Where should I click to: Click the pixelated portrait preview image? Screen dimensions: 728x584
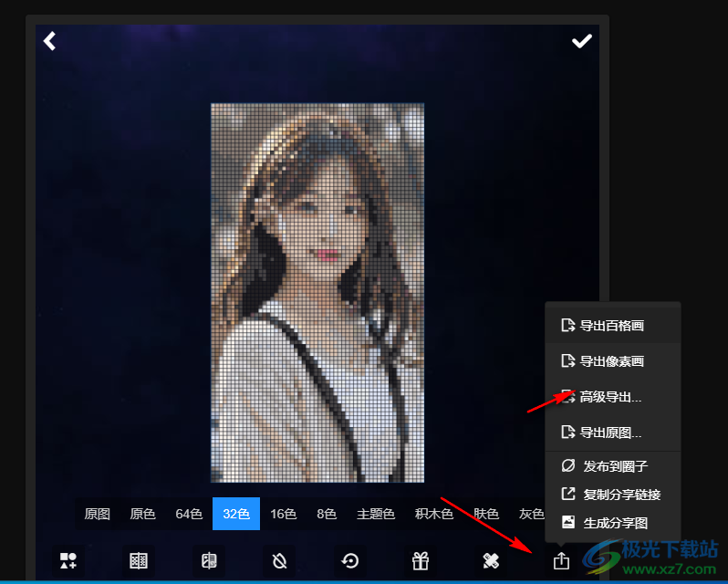pos(317,292)
